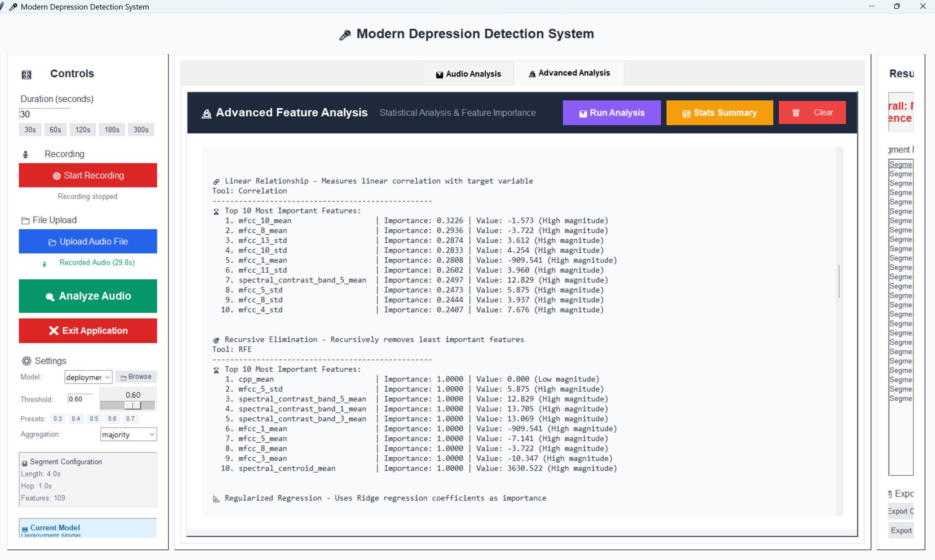The width and height of the screenshot is (935, 560).
Task: Select the 60s duration preset
Action: coord(55,130)
